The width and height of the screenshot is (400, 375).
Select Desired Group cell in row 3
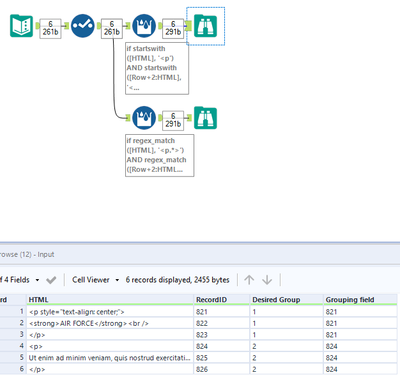point(287,335)
